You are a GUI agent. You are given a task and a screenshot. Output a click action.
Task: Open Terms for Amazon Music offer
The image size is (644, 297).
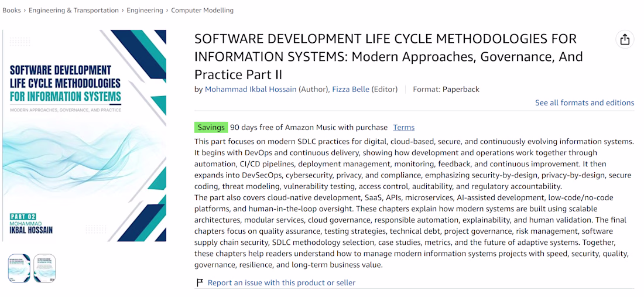pyautogui.click(x=404, y=127)
